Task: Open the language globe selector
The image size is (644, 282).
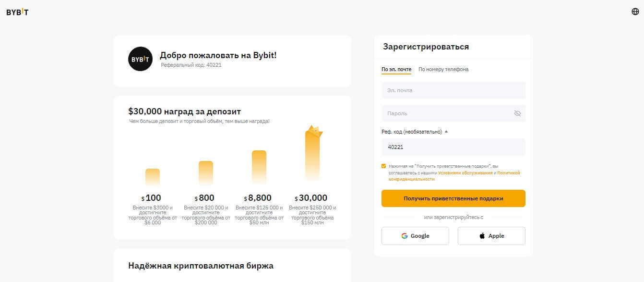Action: (x=635, y=12)
